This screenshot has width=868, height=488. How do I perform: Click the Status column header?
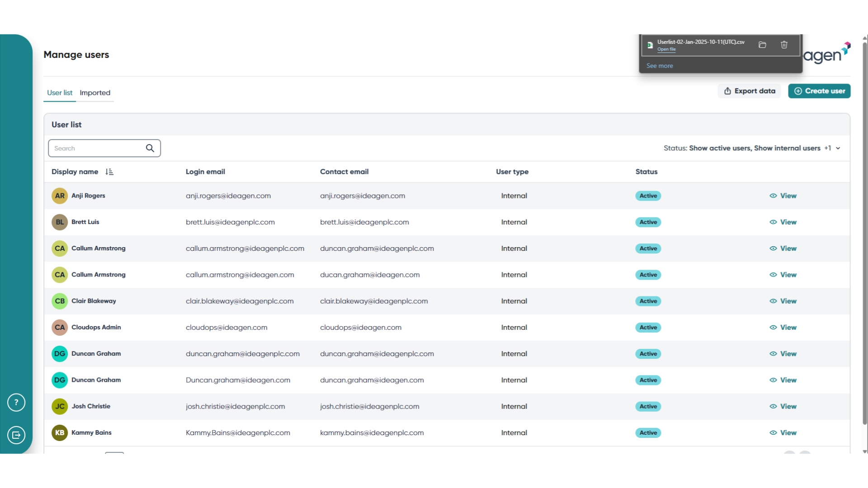(646, 172)
